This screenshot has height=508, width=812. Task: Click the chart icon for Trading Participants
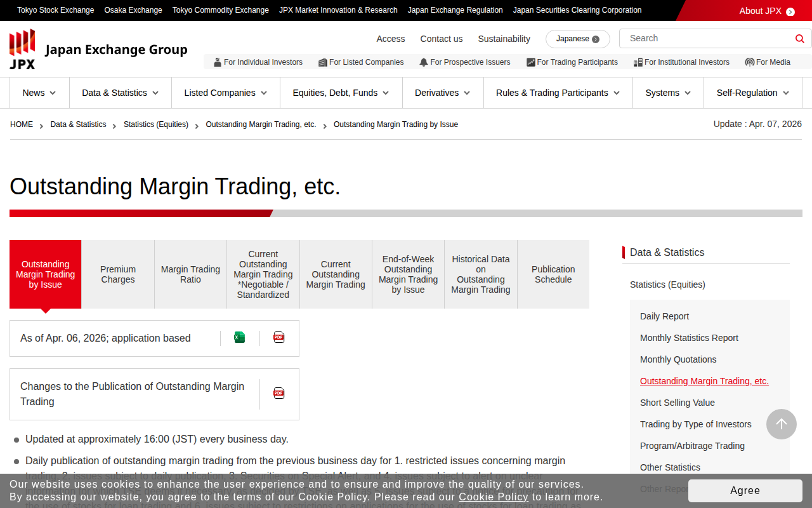[531, 62]
